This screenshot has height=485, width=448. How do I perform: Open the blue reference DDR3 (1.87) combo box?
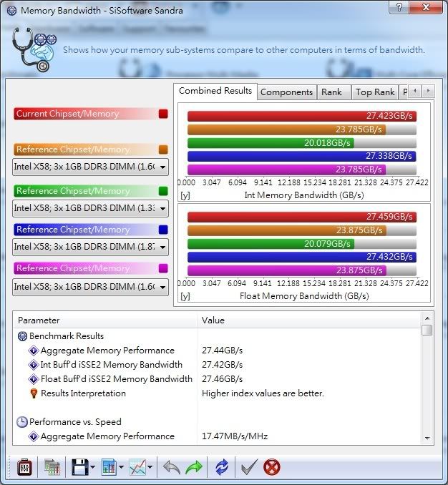click(90, 247)
